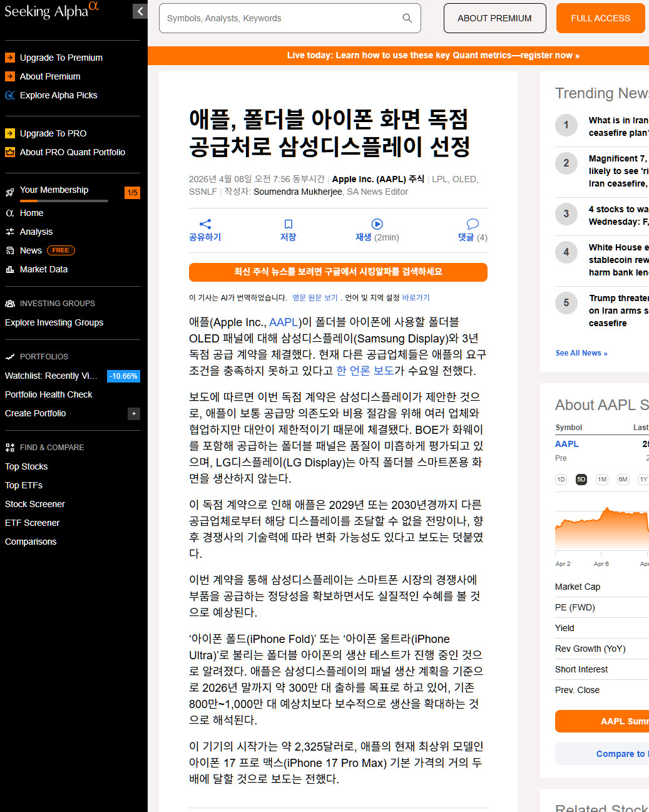This screenshot has width=649, height=812.
Task: Click the AAPL price chart
Action: 602,529
